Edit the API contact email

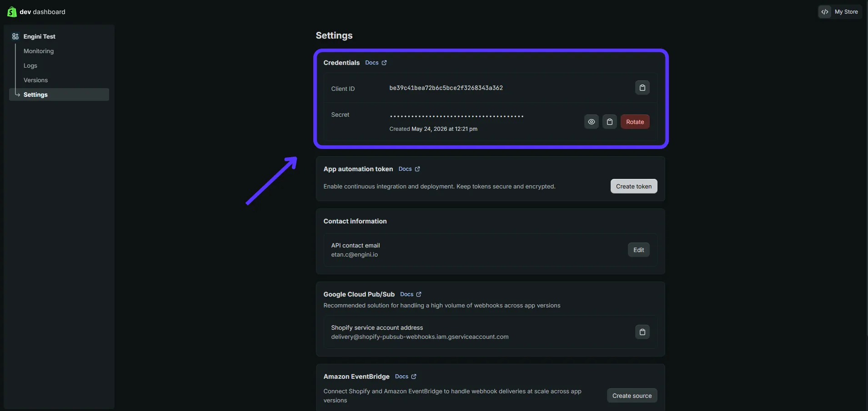[638, 250]
